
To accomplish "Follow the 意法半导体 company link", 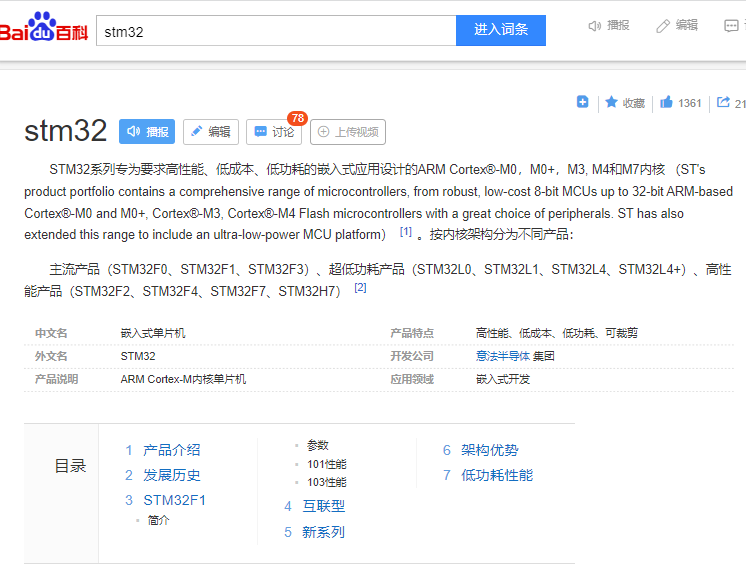I will pyautogui.click(x=502, y=356).
